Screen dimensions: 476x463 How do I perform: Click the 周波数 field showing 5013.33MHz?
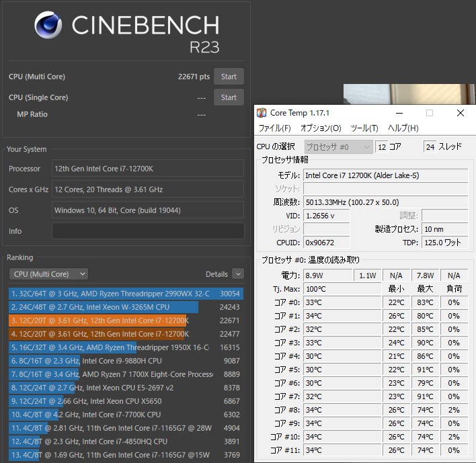[385, 202]
